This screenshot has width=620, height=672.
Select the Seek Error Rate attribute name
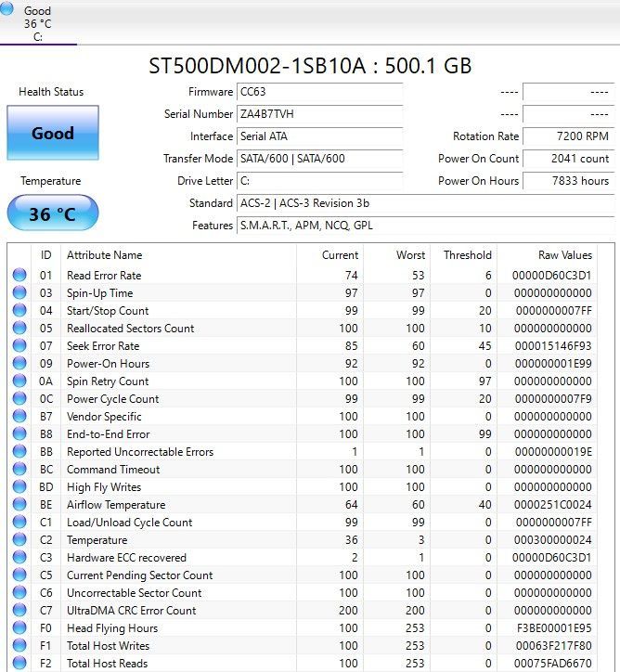point(103,346)
